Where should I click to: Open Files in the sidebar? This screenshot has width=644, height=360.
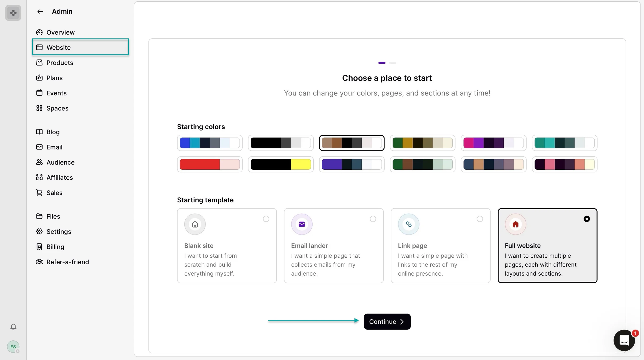(x=80, y=216)
